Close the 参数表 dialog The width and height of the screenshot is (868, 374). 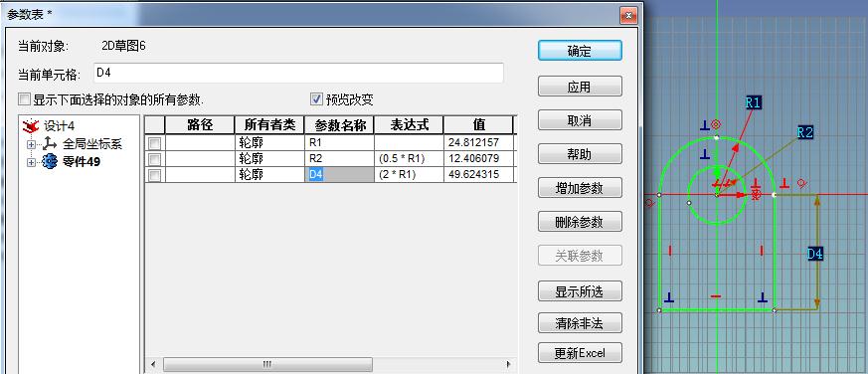pos(627,16)
